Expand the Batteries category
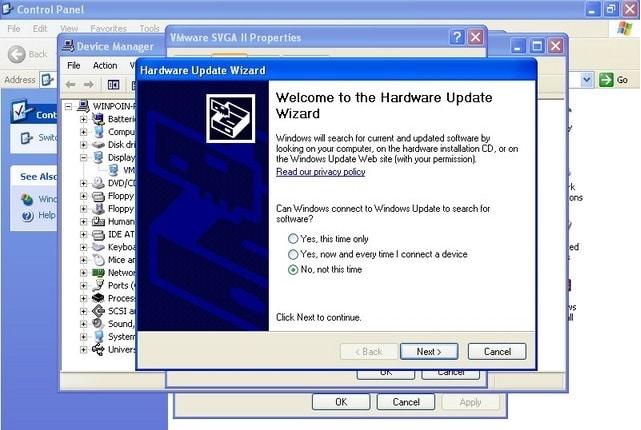641x430 pixels. tap(83, 119)
